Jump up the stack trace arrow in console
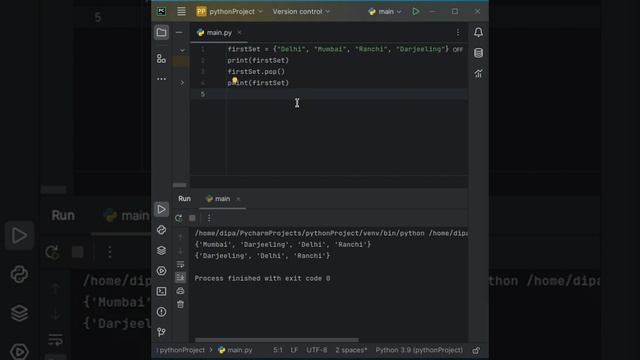 180,237
